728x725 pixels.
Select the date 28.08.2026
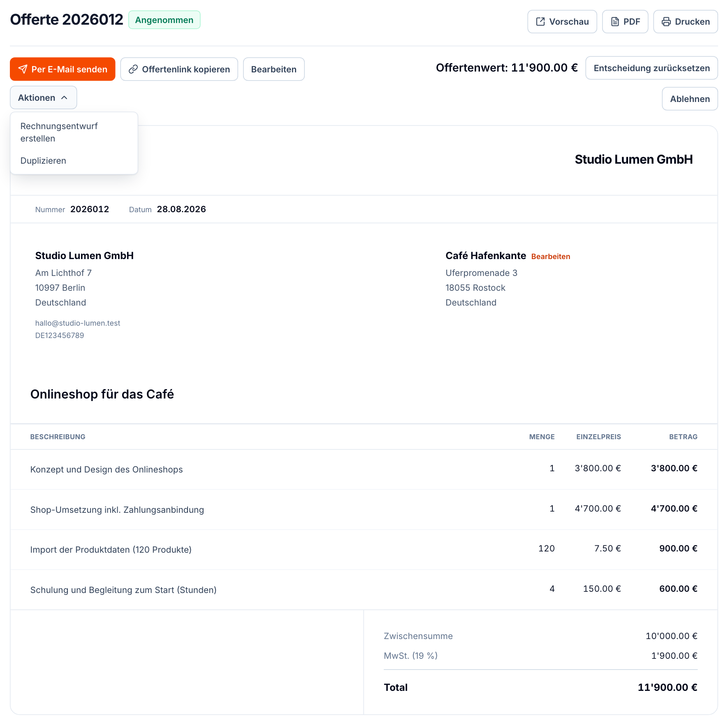click(181, 209)
